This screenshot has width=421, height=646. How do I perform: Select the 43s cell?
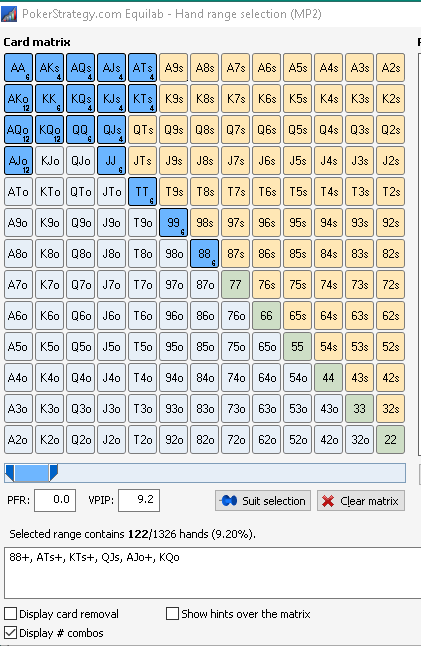(360, 377)
